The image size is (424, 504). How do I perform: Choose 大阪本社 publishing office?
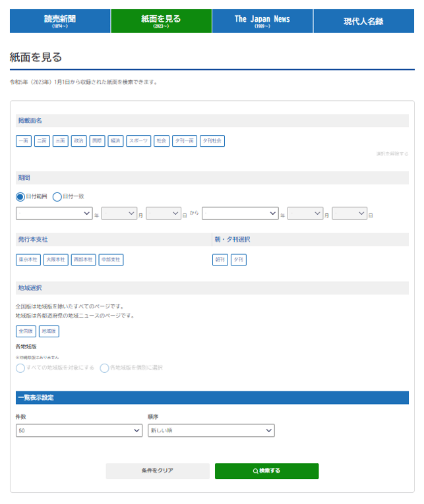[x=55, y=260]
